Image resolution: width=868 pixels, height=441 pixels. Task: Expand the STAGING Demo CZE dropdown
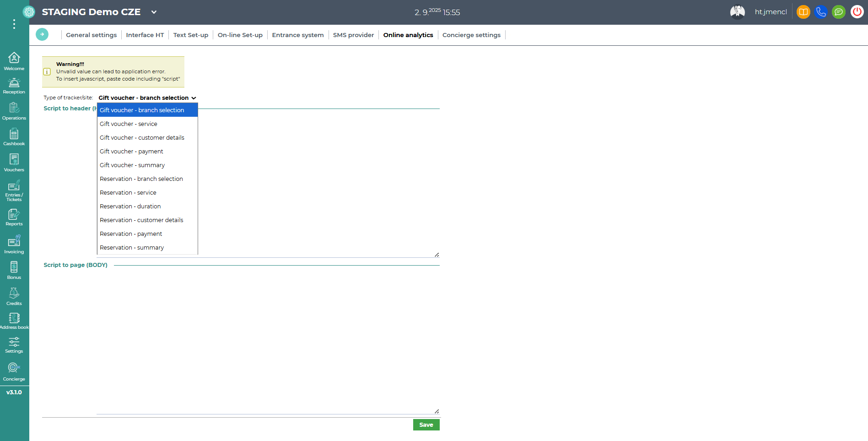pyautogui.click(x=154, y=12)
